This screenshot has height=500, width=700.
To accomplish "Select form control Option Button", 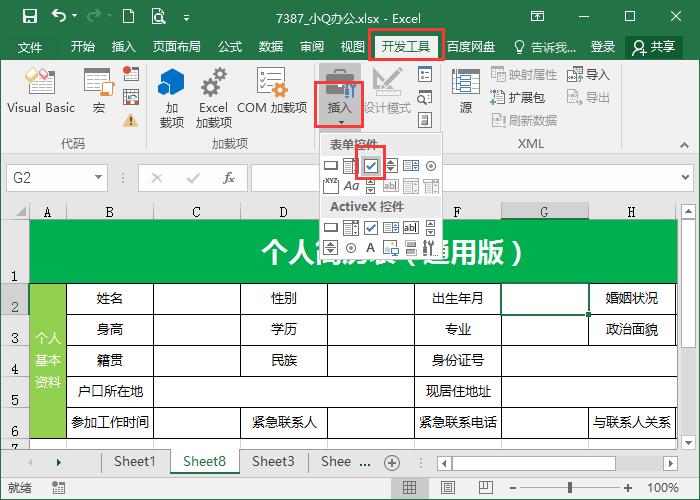I will click(x=431, y=166).
